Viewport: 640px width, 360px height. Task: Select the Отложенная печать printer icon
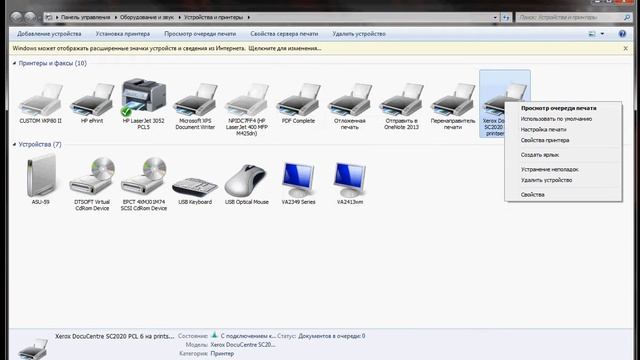[350, 100]
